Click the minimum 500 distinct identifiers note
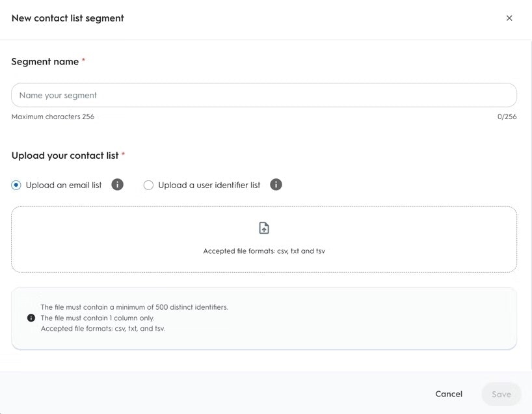 click(134, 307)
